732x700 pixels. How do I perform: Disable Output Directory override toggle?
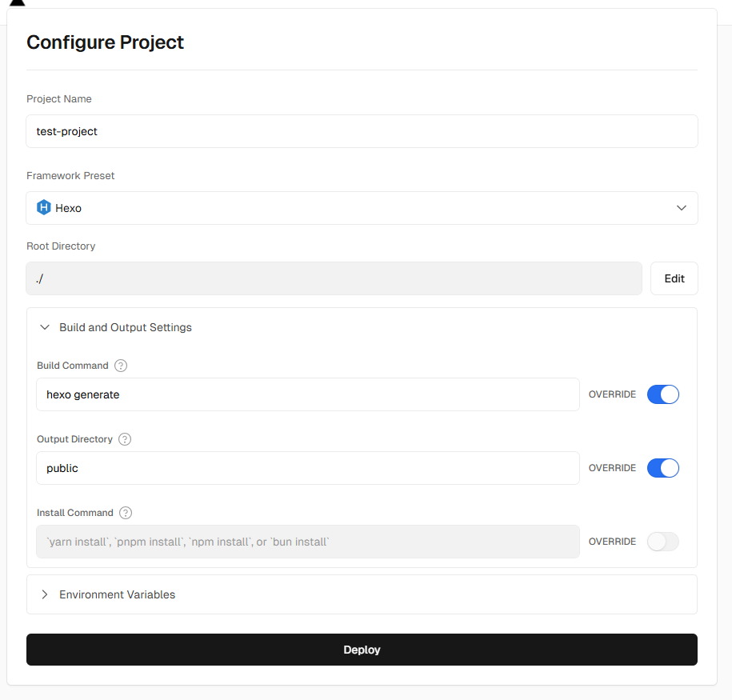click(x=663, y=468)
